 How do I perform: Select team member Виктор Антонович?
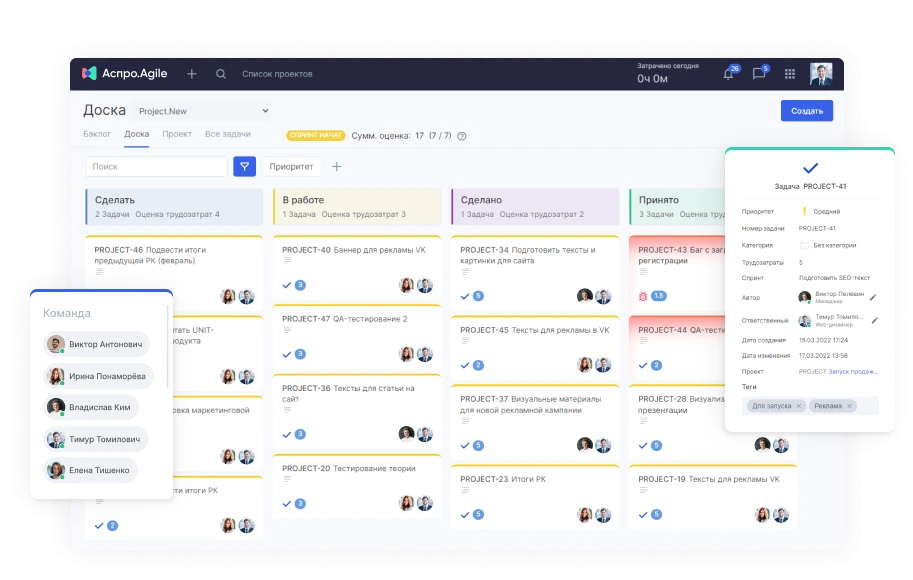pos(97,344)
